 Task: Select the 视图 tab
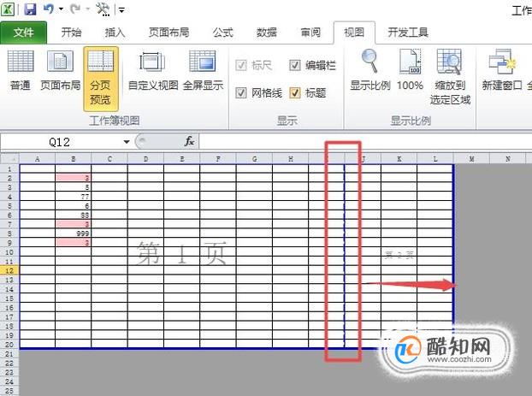click(x=354, y=33)
